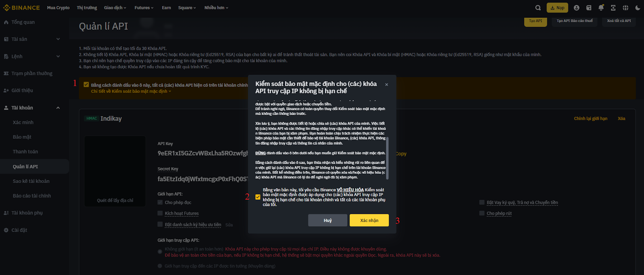Click the Xác nhận button
Image resolution: width=644 pixels, height=275 pixels.
click(369, 220)
